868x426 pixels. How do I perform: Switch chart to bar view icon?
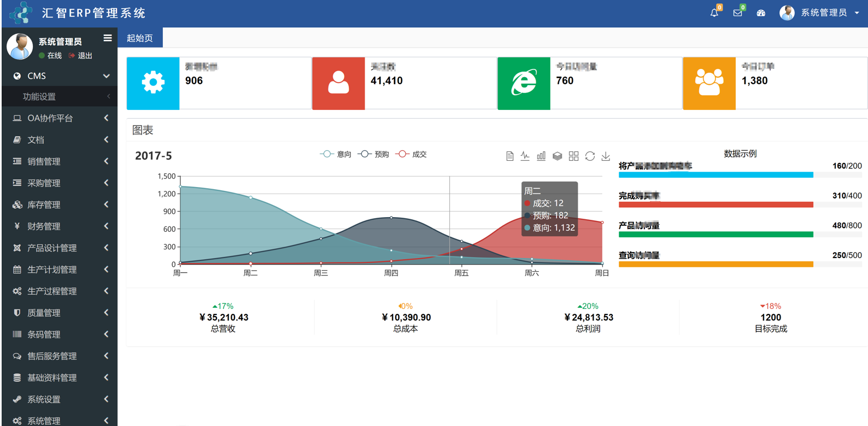coord(541,156)
